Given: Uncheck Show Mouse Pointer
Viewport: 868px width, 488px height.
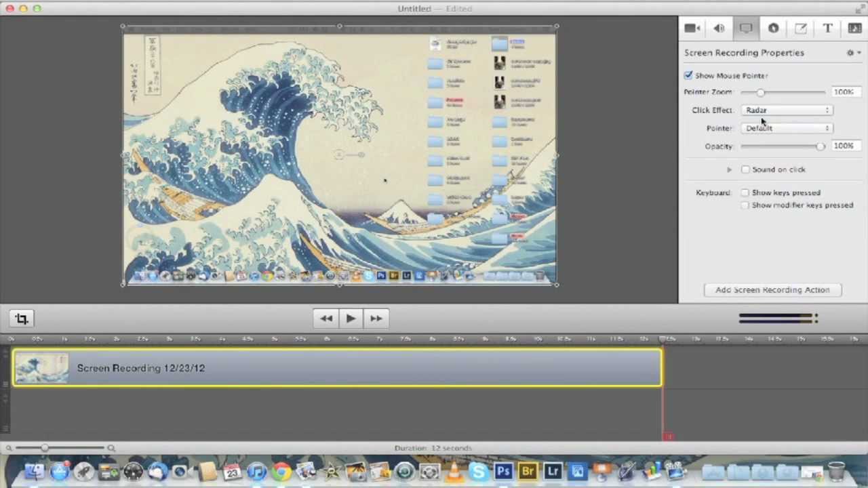Looking at the screenshot, I should (x=688, y=75).
